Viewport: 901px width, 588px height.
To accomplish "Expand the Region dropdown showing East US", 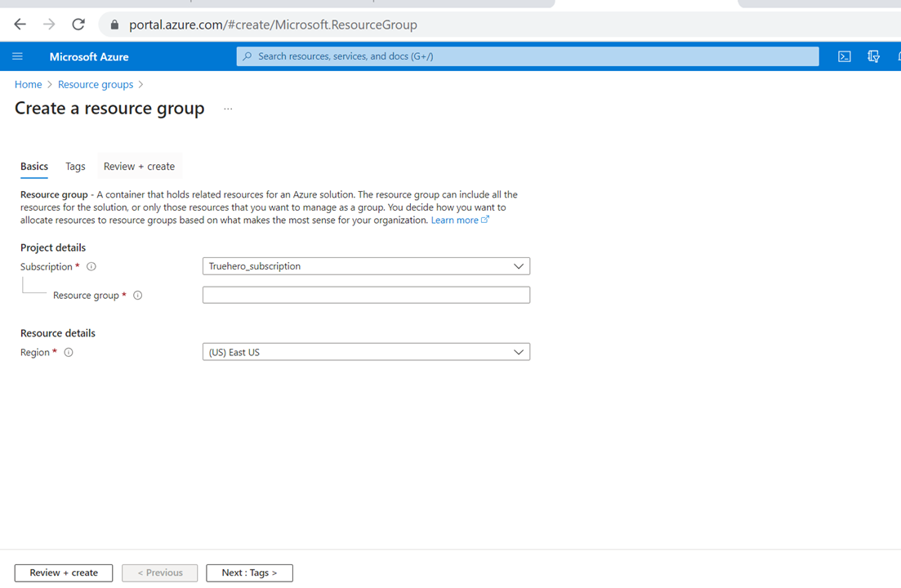I will [x=366, y=352].
